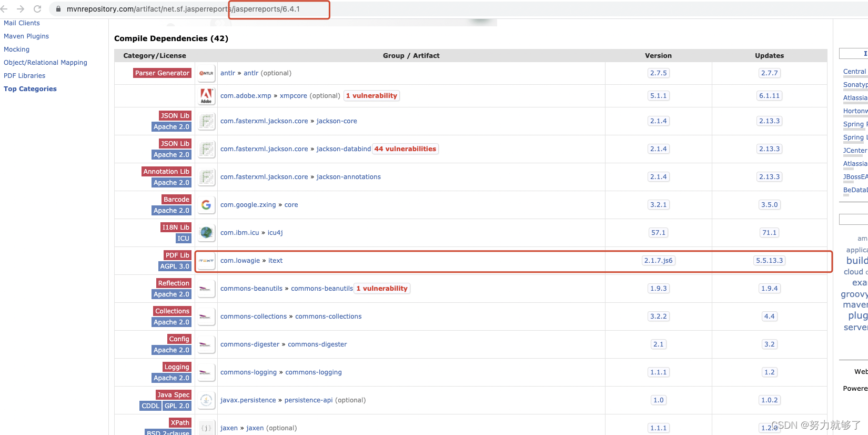
Task: Click the Annotation Lib tag
Action: pyautogui.click(x=166, y=172)
